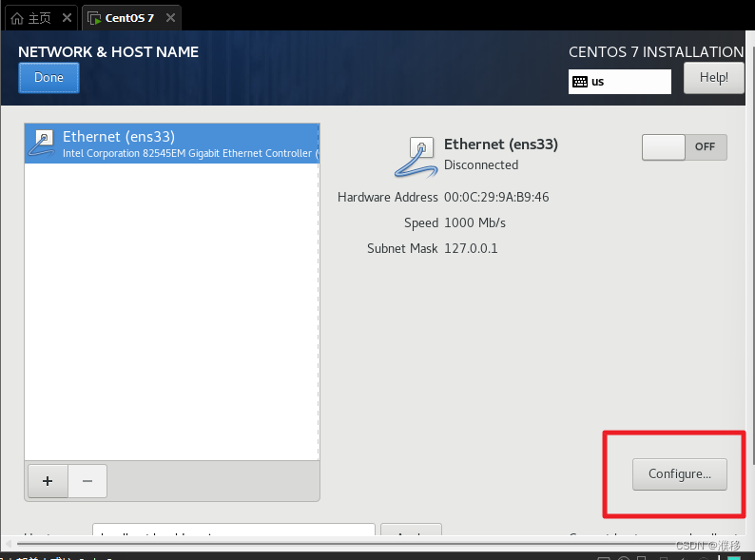The image size is (755, 560).
Task: Click the keyboard icon beside us
Action: tap(580, 82)
